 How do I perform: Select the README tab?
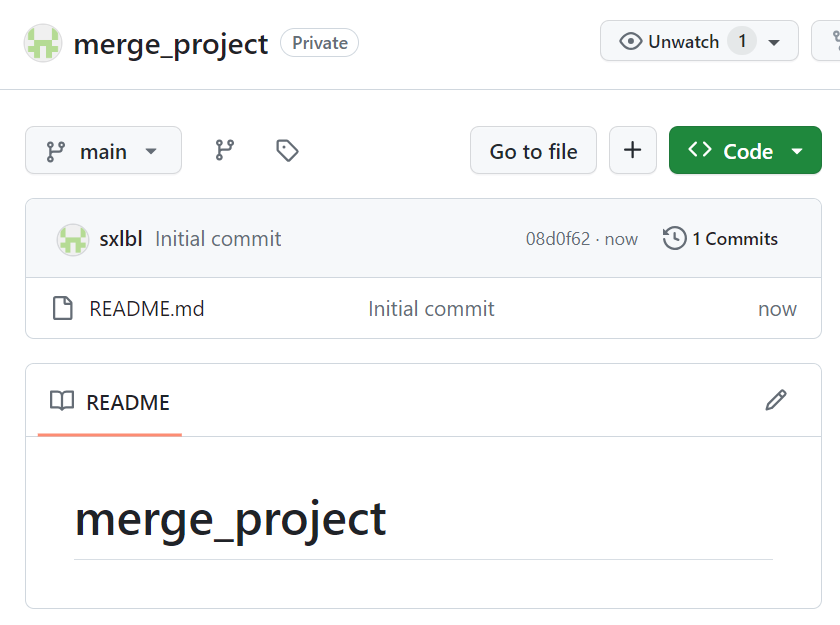pyautogui.click(x=110, y=402)
